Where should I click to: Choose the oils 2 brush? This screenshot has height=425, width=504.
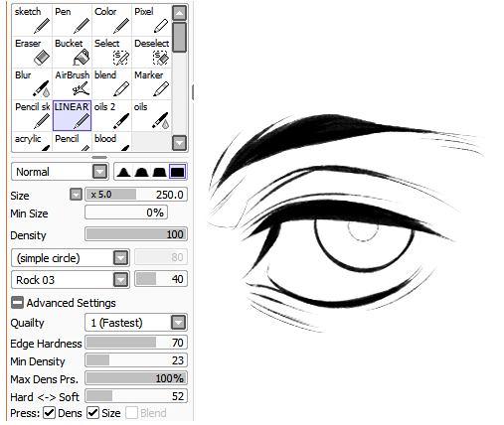[x=111, y=115]
